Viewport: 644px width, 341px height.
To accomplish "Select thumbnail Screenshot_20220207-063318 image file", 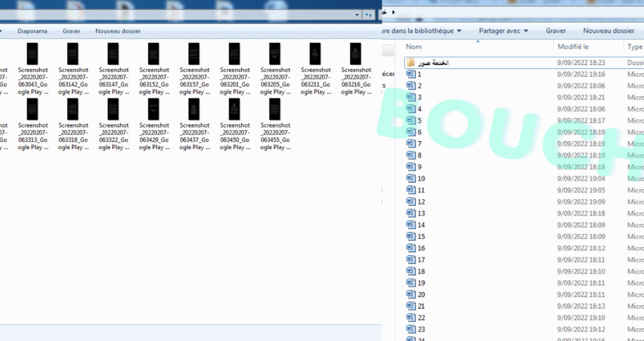I will click(x=72, y=109).
